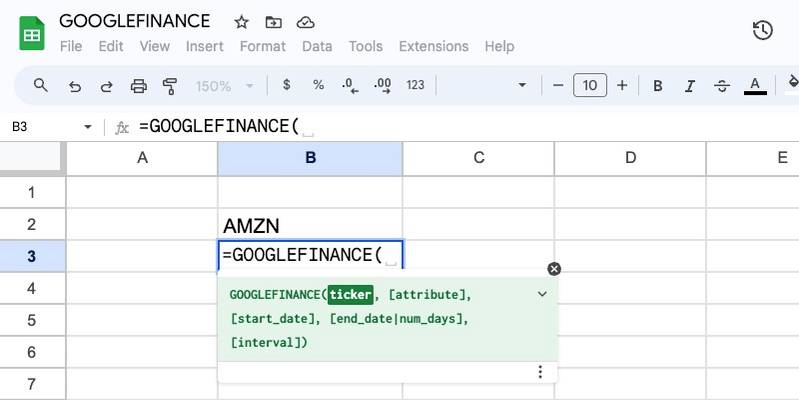Click the font size field showing 10
799x400 pixels.
[590, 85]
